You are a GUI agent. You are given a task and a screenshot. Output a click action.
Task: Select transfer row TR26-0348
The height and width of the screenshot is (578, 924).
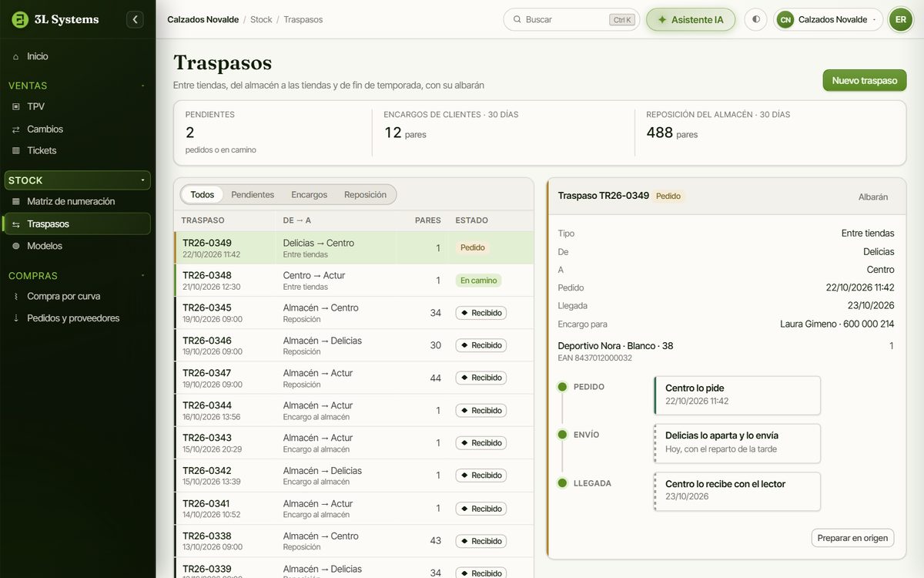click(x=354, y=281)
